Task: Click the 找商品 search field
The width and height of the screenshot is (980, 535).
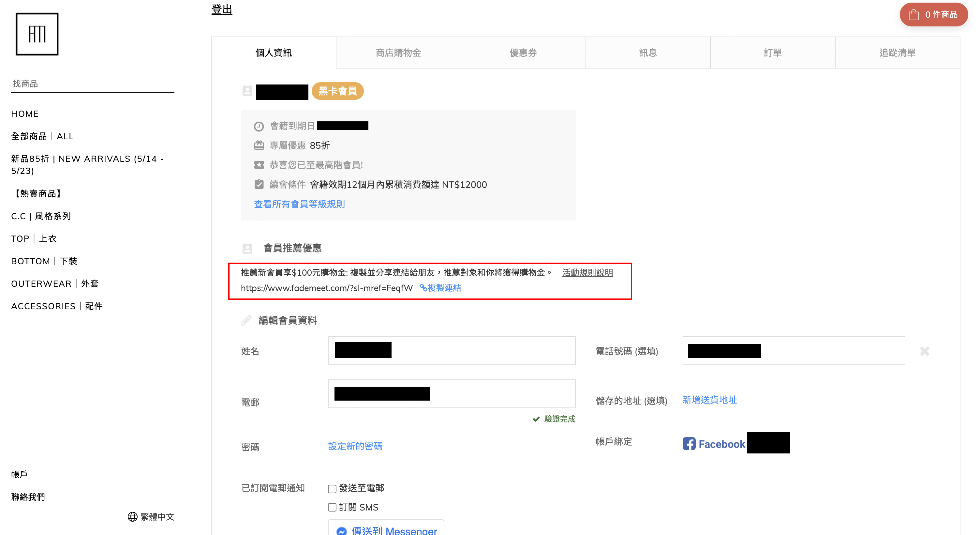Action: 93,84
